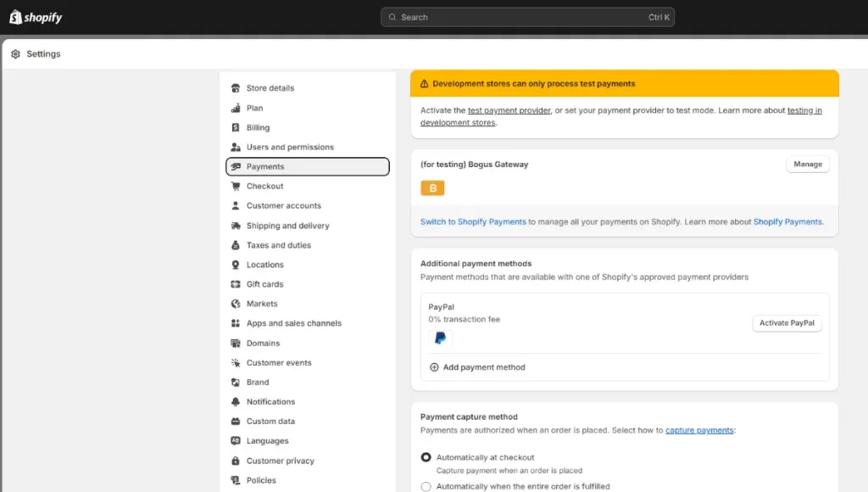The image size is (868, 492).
Task: Select Automatically when entire order is fulfilled
Action: (x=426, y=486)
